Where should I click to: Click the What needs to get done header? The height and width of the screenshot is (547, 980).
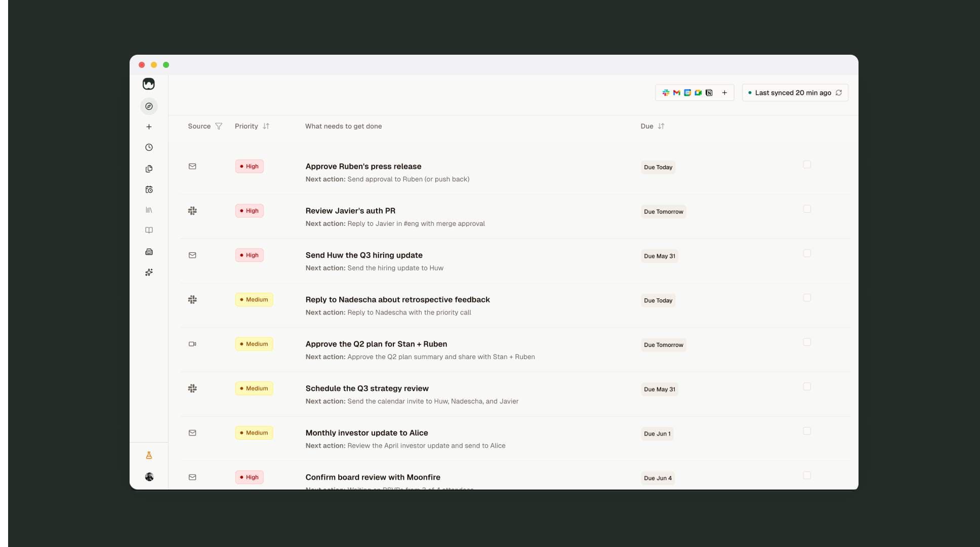pyautogui.click(x=343, y=126)
